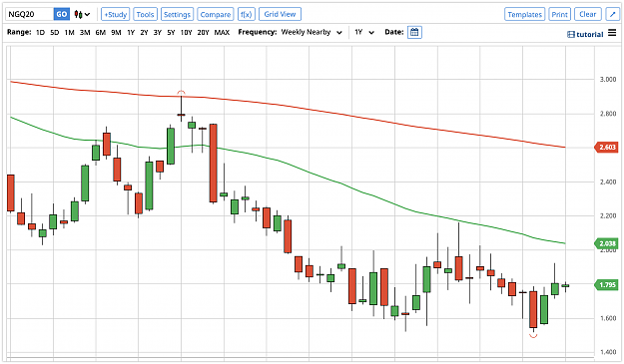Click the low marker below the lowest candle

coord(533,336)
